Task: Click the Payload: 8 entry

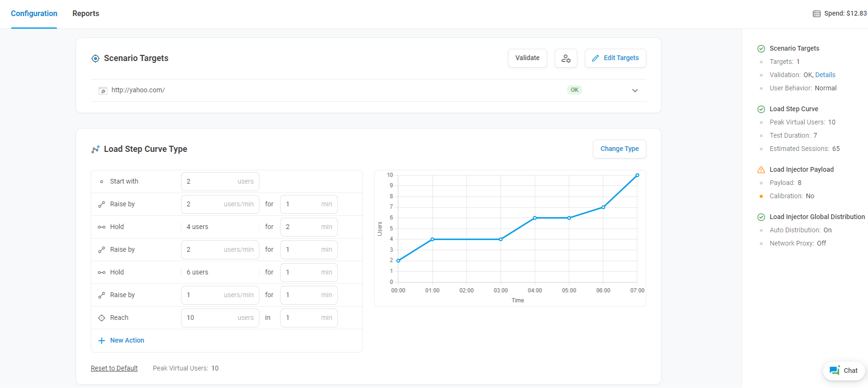Action: click(786, 183)
